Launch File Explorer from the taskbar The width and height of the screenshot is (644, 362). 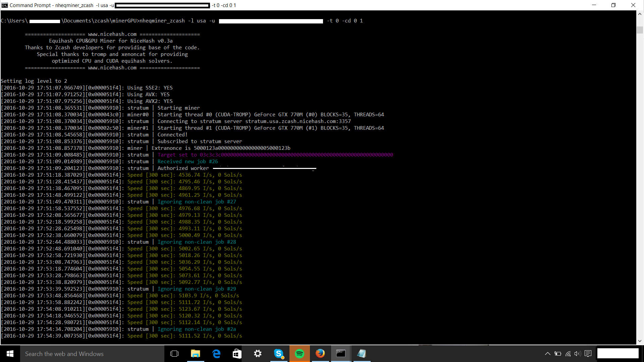click(195, 354)
